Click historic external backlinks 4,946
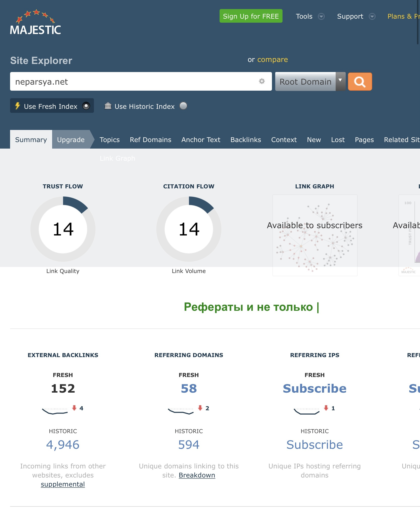Image resolution: width=420 pixels, height=513 pixels. point(63,444)
